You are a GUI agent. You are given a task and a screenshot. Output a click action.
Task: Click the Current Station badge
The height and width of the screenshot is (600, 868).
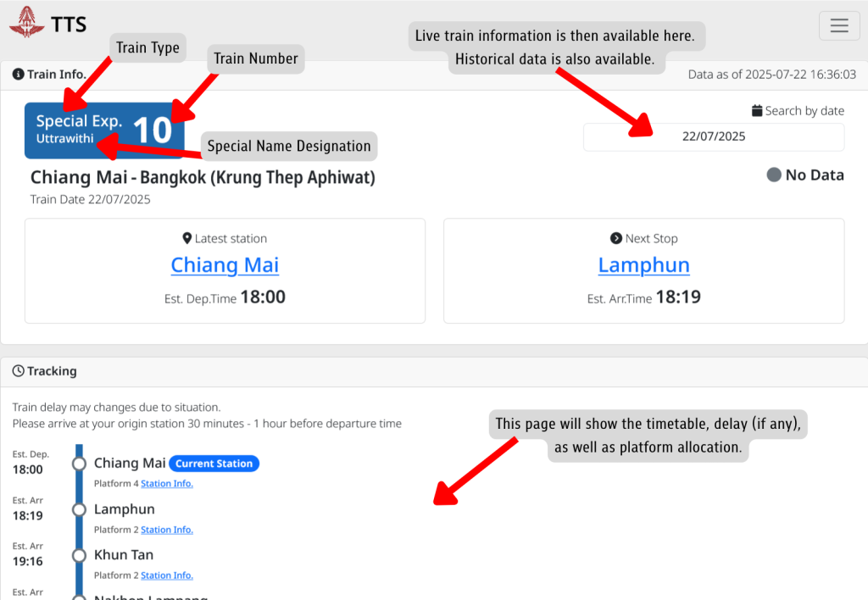point(214,464)
